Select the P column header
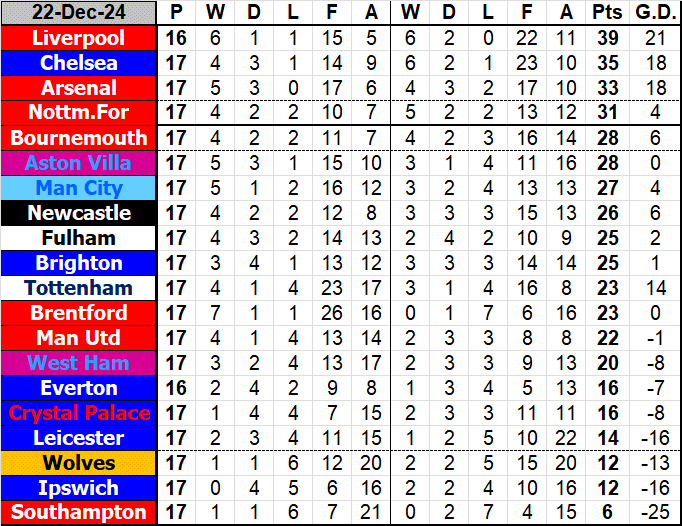This screenshot has height=526, width=682. point(176,13)
